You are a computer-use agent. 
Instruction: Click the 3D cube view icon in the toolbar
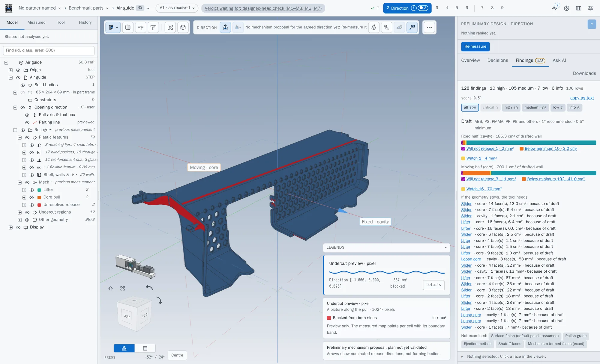183,27
